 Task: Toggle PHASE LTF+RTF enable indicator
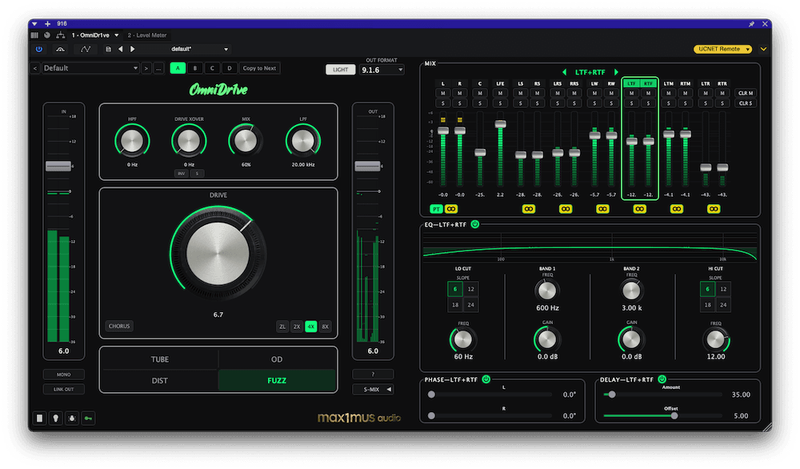point(486,379)
